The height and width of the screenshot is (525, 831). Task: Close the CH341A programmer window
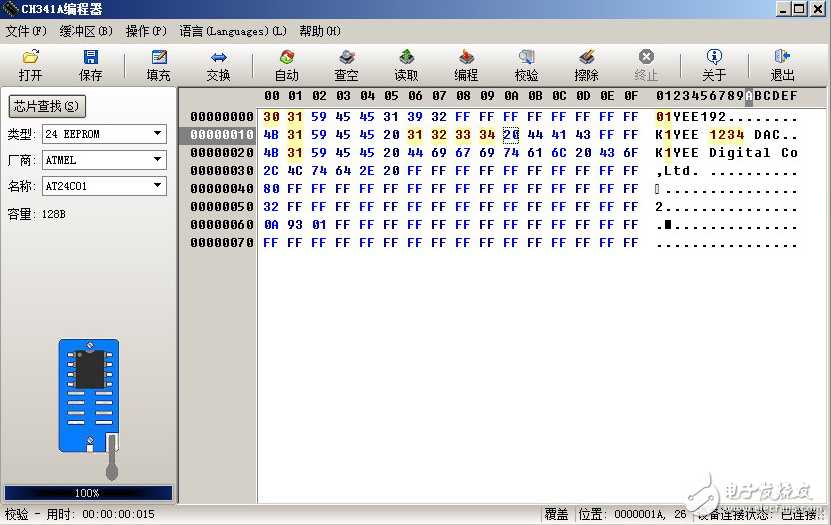[818, 8]
